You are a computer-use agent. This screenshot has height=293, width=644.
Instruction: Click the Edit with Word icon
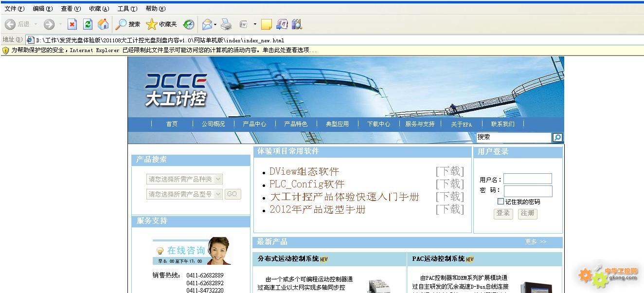[x=244, y=24]
